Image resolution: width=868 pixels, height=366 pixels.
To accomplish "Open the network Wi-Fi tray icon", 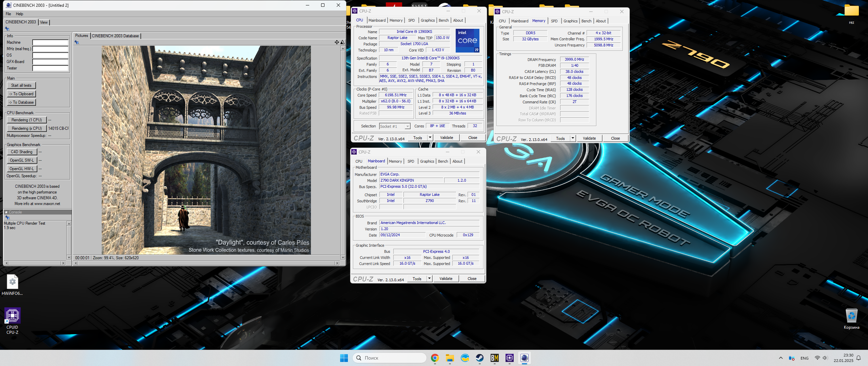I will click(817, 358).
